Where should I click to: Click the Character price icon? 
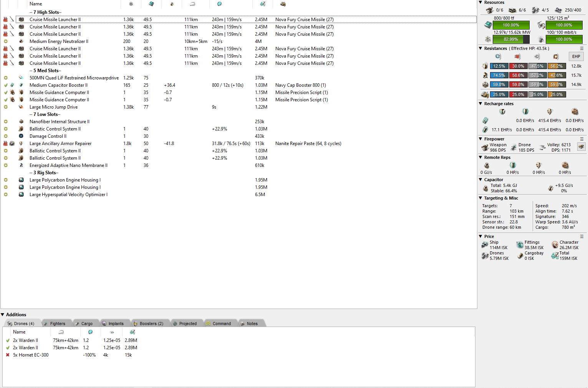pos(555,245)
